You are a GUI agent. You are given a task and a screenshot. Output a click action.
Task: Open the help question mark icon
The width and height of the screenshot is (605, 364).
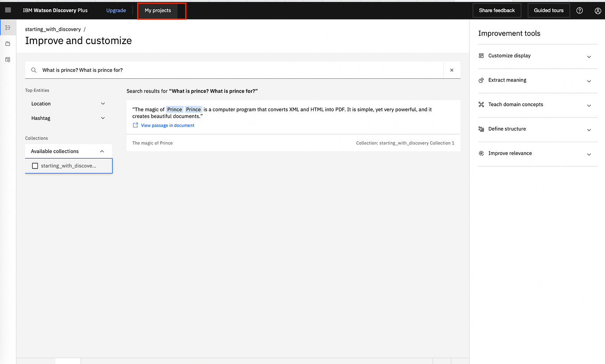[580, 11]
